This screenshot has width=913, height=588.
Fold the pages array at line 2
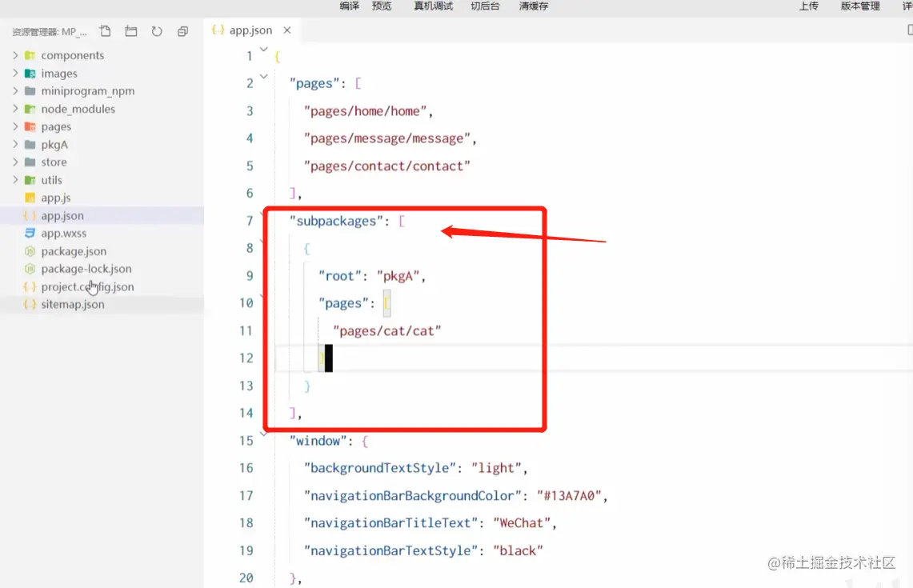(264, 76)
